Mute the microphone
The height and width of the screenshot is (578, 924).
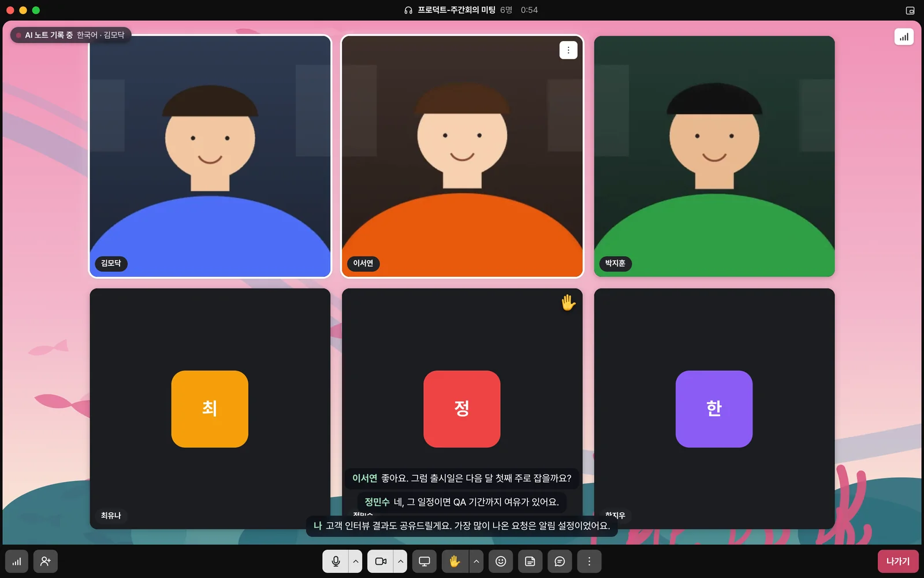(x=336, y=561)
